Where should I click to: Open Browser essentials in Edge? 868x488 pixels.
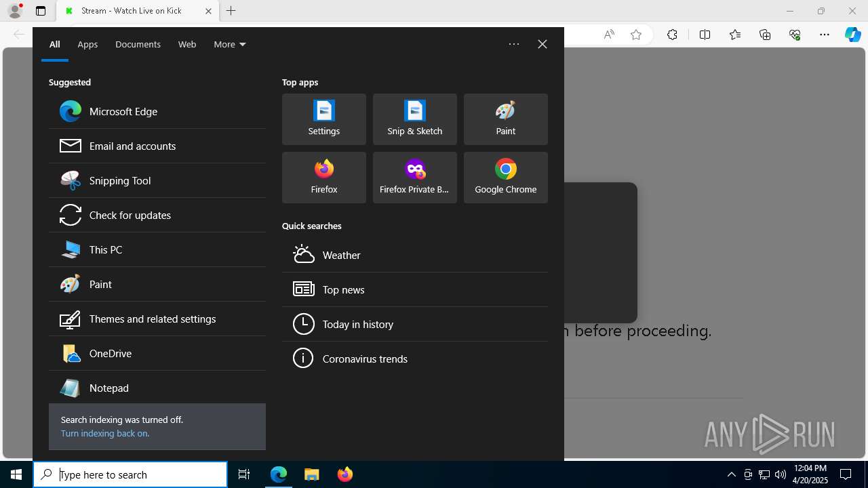(795, 35)
